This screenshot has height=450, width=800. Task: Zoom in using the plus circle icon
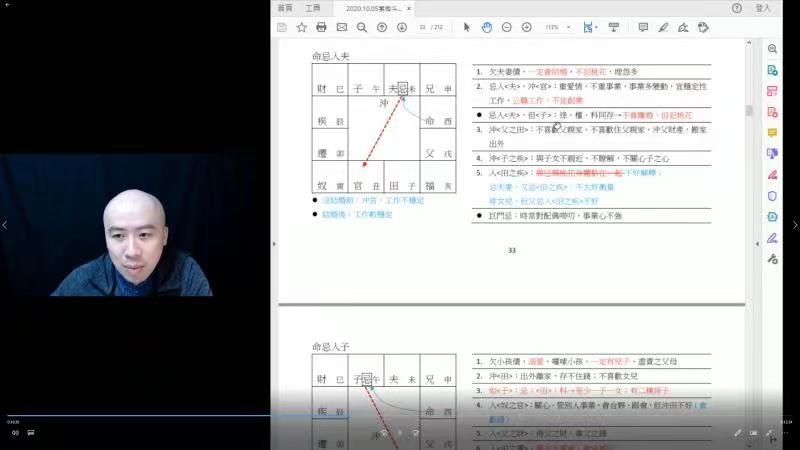[x=527, y=28]
